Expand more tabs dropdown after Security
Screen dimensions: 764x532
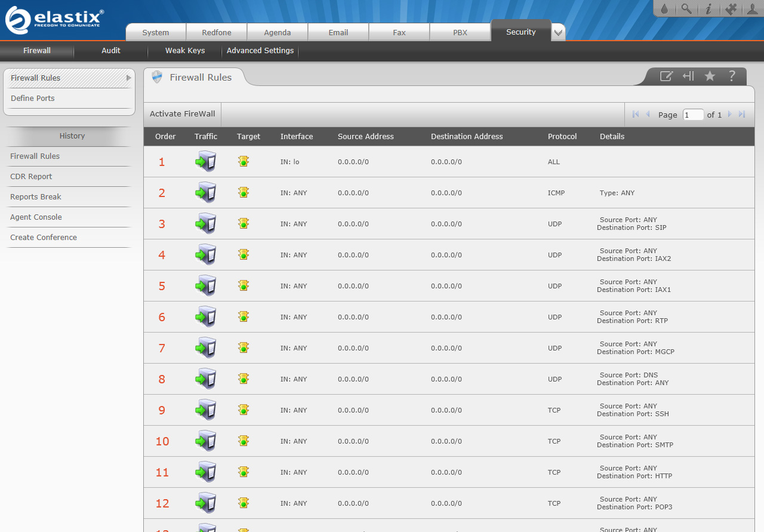(558, 33)
